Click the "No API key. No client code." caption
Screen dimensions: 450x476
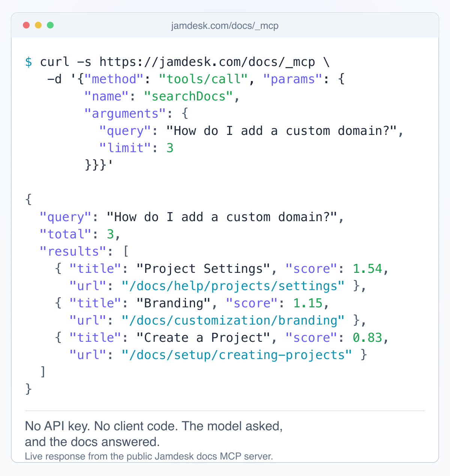(102, 426)
